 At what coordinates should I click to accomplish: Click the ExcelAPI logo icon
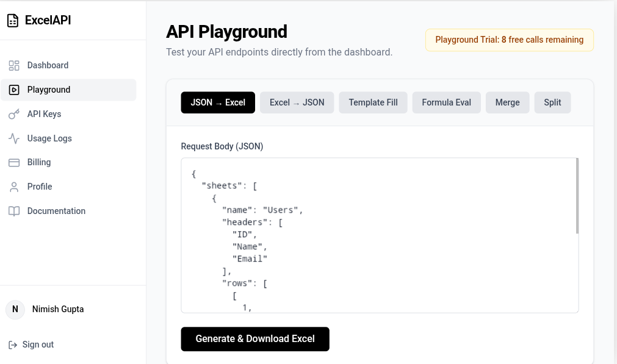click(13, 21)
